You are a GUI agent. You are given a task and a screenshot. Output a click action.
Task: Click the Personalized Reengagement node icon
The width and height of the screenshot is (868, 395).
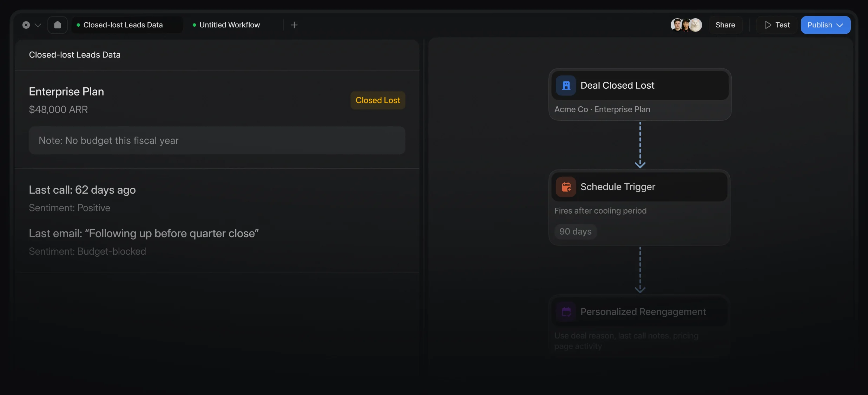click(x=566, y=312)
